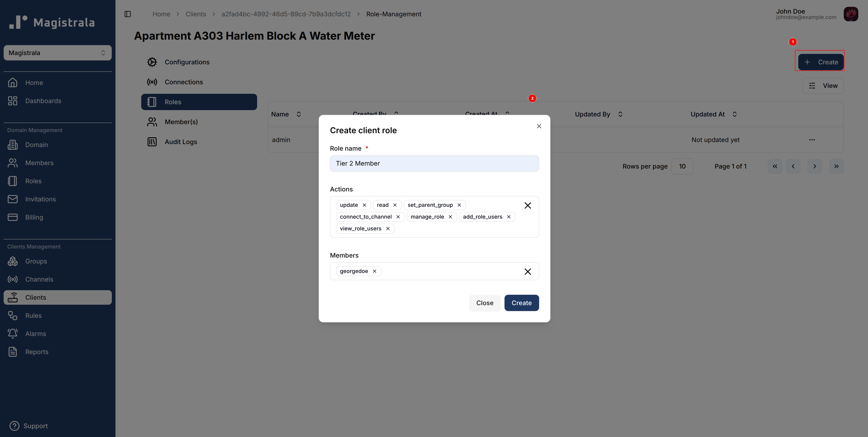The height and width of the screenshot is (437, 868).
Task: Toggle the sidebar panel icon
Action: 127,14
